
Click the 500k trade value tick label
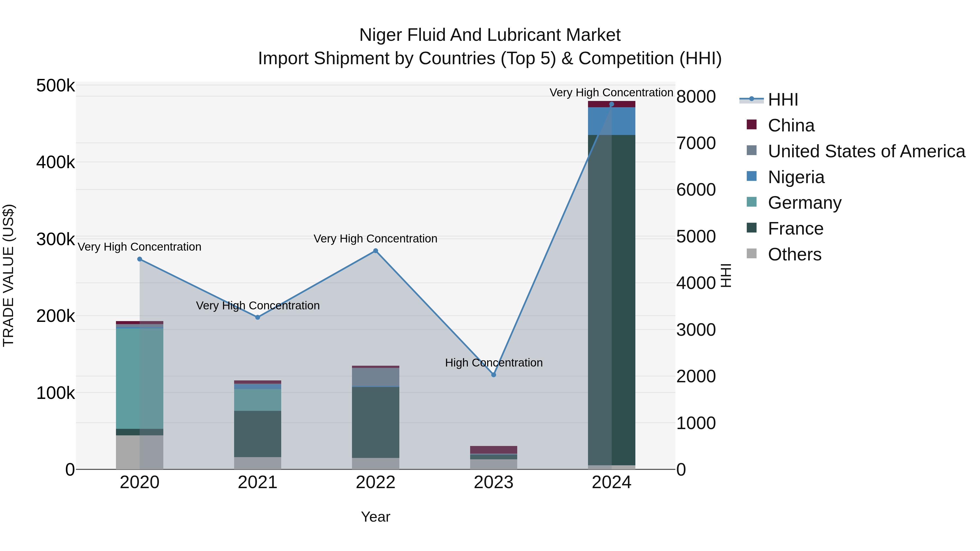click(x=56, y=85)
